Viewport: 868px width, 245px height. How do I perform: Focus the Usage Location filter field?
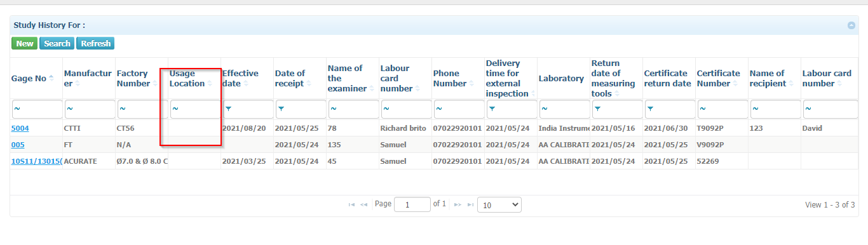pyautogui.click(x=195, y=109)
